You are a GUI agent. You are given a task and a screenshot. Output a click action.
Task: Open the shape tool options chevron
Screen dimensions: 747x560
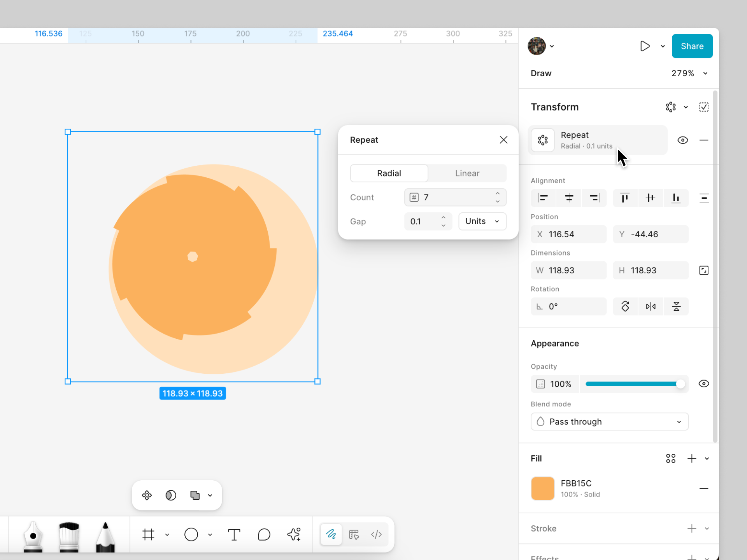(x=210, y=535)
